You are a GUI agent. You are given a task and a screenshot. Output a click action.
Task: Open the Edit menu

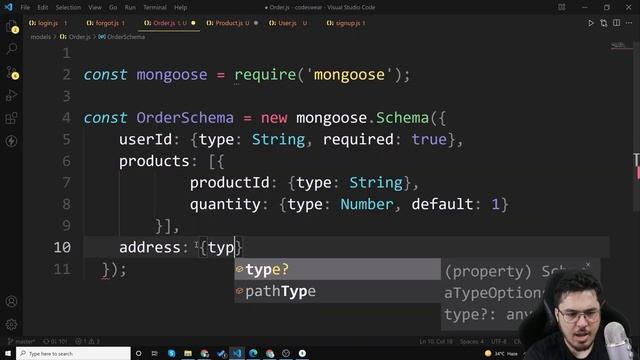[x=42, y=7]
